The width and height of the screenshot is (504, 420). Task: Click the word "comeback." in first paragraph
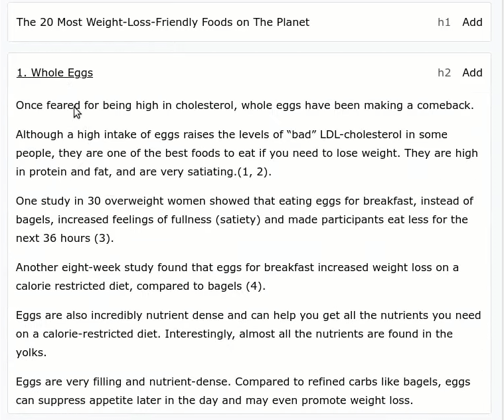(445, 106)
